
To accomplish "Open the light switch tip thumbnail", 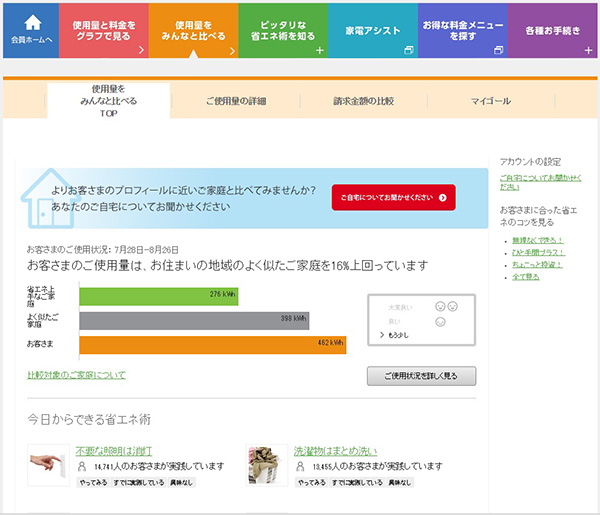I will (x=48, y=465).
